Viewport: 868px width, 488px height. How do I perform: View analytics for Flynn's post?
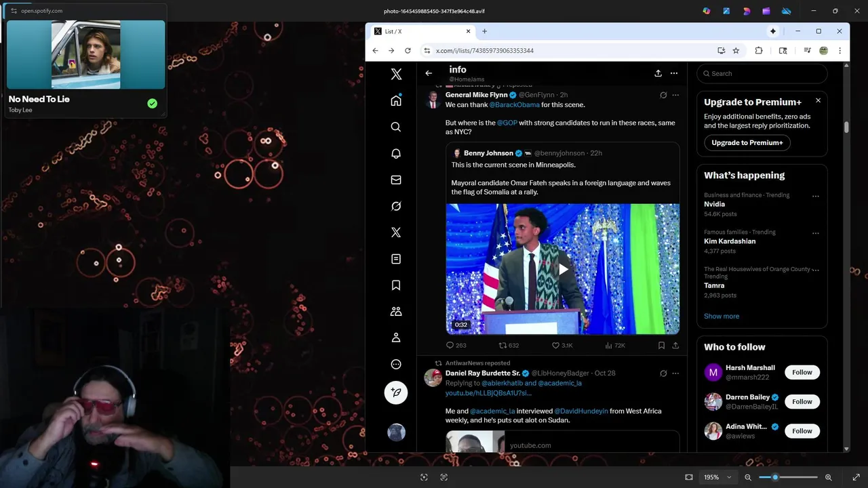pyautogui.click(x=614, y=345)
